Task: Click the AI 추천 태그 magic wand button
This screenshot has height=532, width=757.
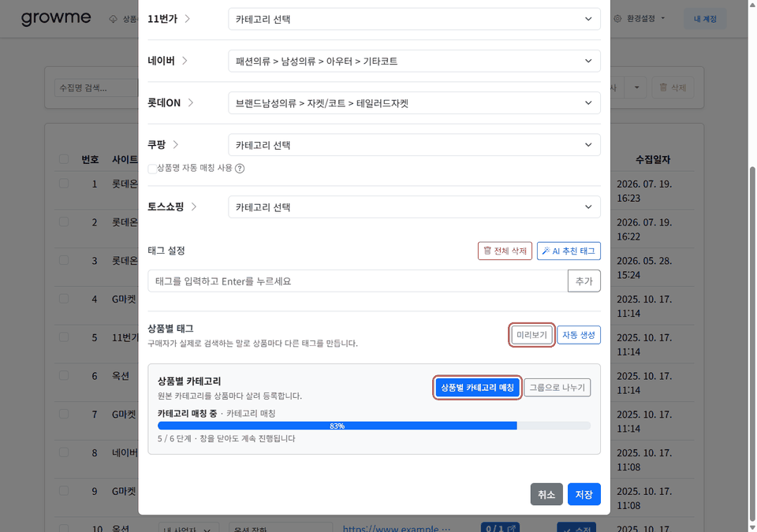Action: click(569, 251)
